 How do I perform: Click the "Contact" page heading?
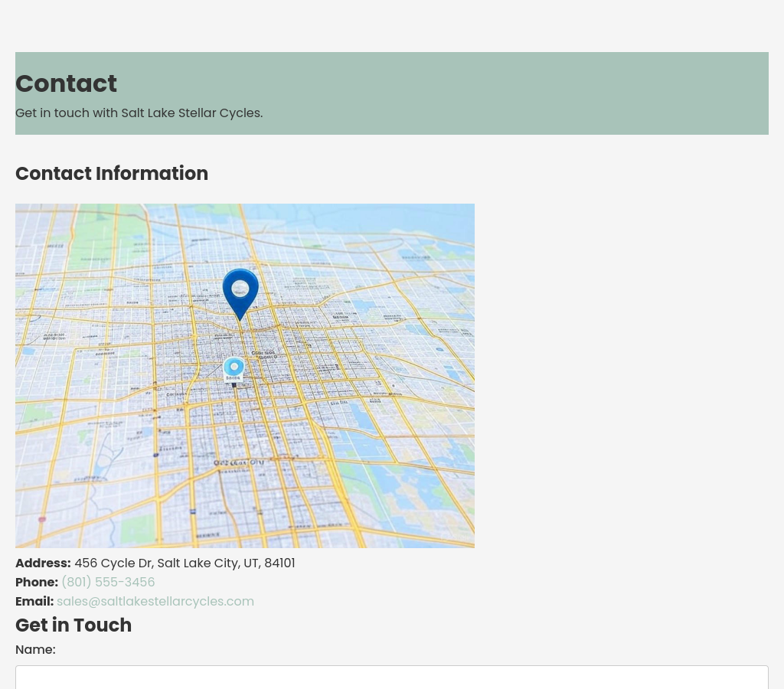pyautogui.click(x=66, y=83)
